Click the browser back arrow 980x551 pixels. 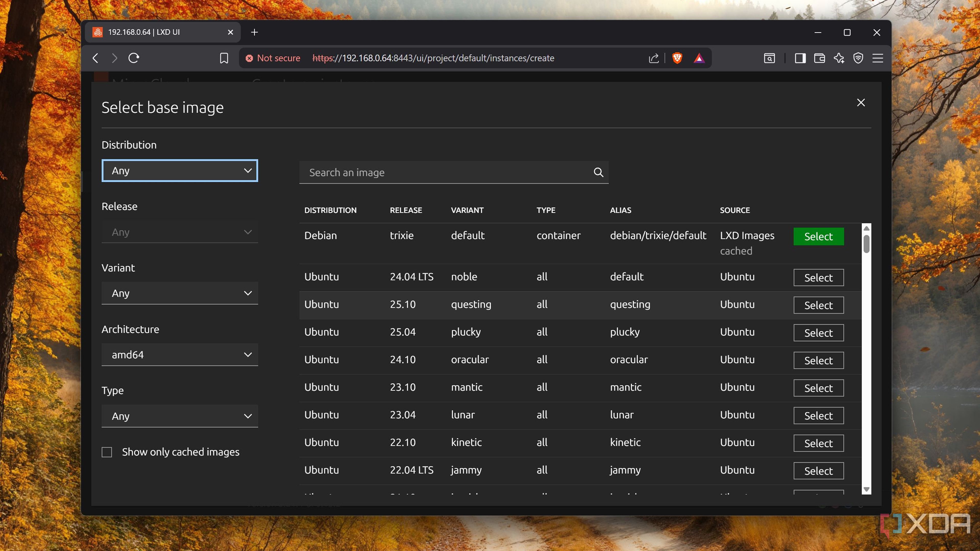point(95,58)
